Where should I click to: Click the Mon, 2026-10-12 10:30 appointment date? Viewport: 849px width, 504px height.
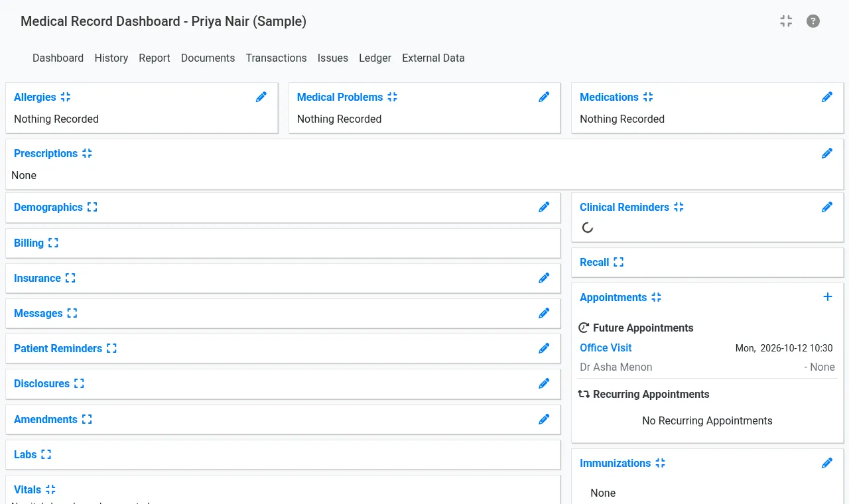(x=784, y=347)
